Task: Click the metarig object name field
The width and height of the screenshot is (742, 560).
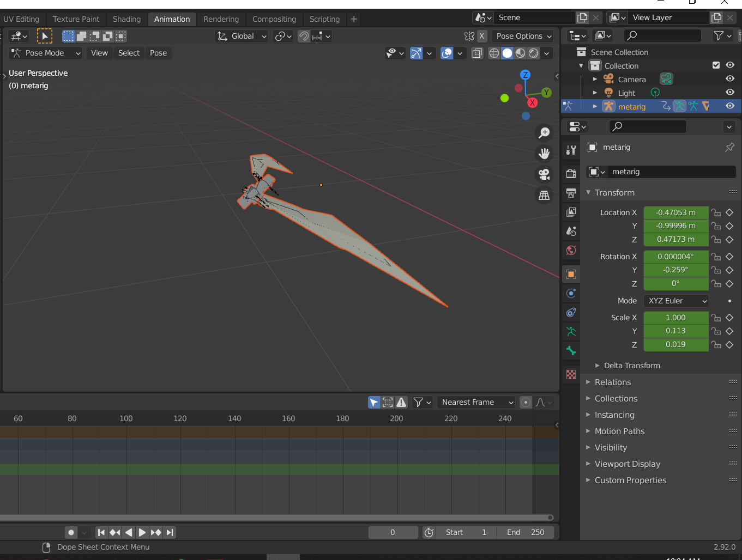Action: pos(671,172)
